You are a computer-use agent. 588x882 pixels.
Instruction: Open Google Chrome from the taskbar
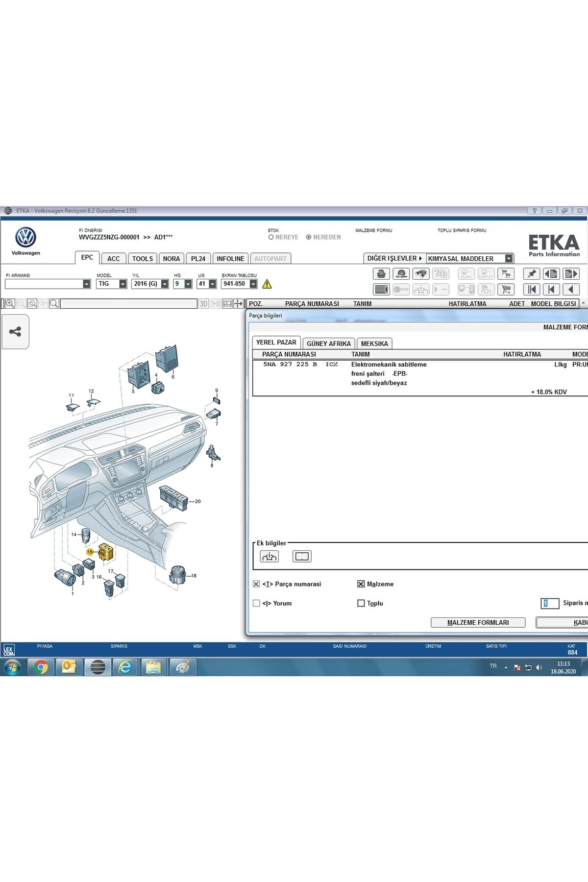pos(41,667)
